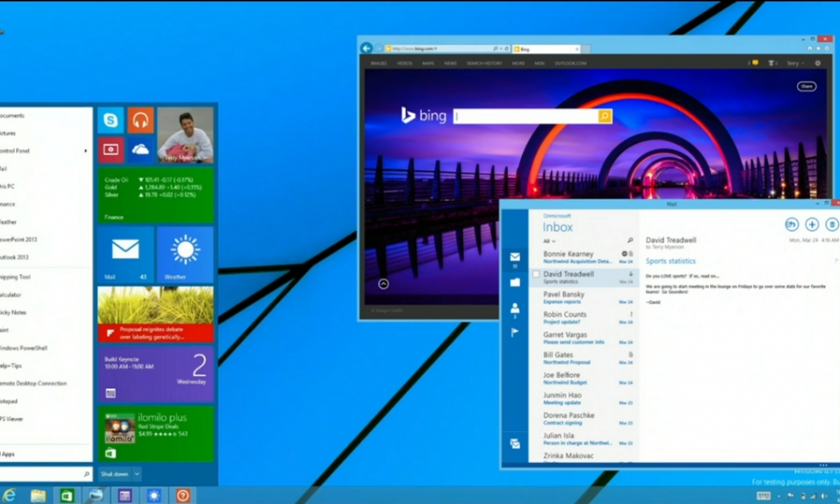The image size is (840, 504).
Task: Show hidden icons arrow in system tray
Action: click(779, 497)
